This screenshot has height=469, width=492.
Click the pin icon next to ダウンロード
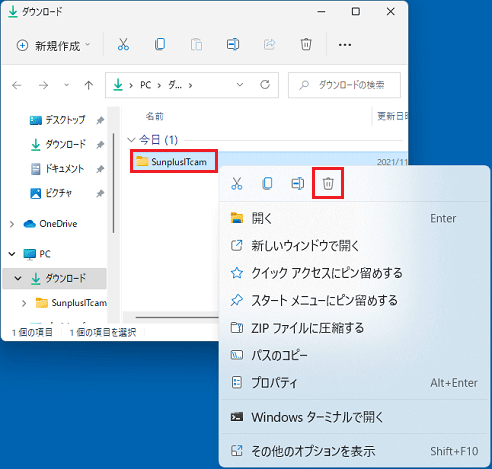click(x=100, y=145)
